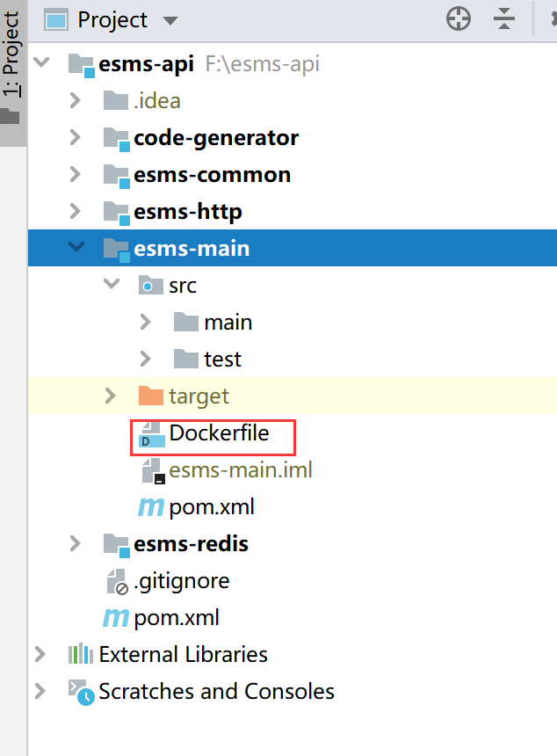Open the esms-common module
Viewport: 557px width, 756px height.
(213, 174)
